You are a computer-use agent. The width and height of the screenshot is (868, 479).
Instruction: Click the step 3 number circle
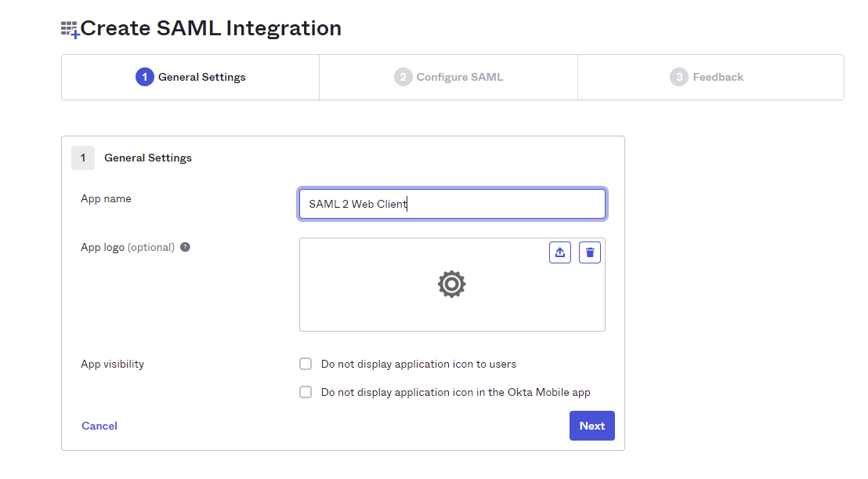tap(678, 77)
